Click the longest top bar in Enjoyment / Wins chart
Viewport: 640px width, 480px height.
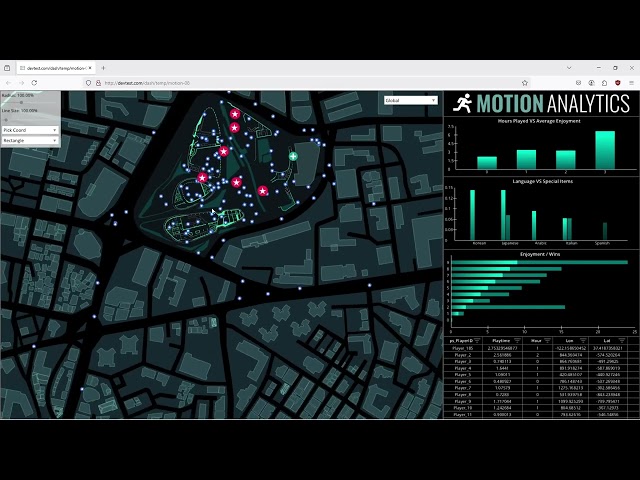pos(540,262)
